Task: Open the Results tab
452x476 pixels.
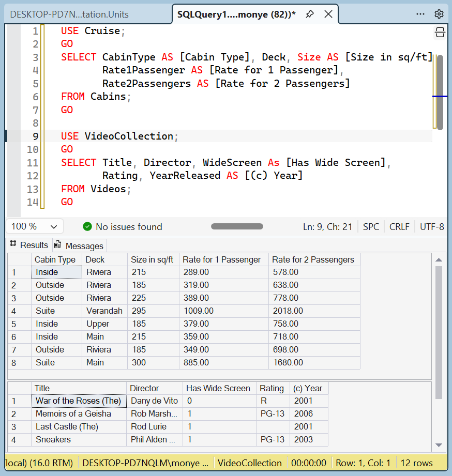Action: [29, 245]
